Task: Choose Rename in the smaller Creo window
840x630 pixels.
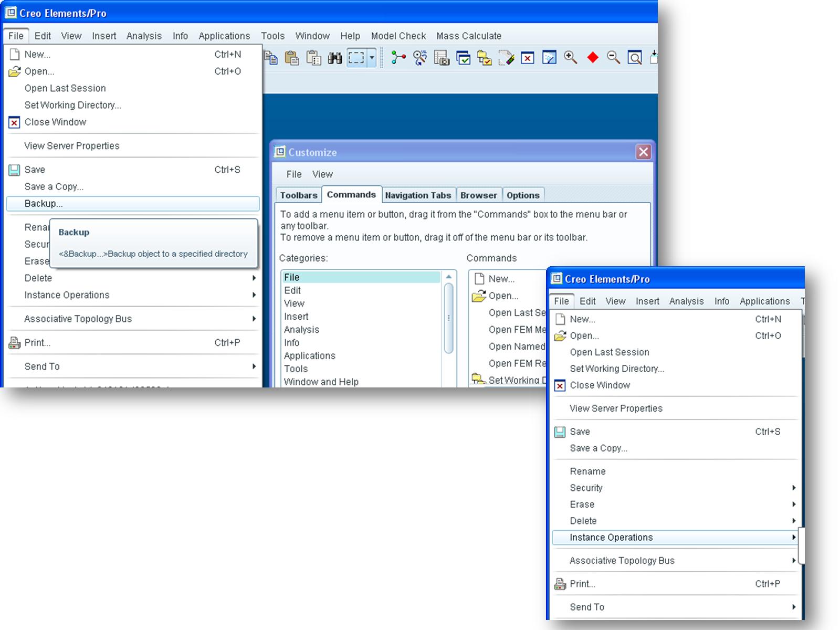Action: (x=676, y=471)
